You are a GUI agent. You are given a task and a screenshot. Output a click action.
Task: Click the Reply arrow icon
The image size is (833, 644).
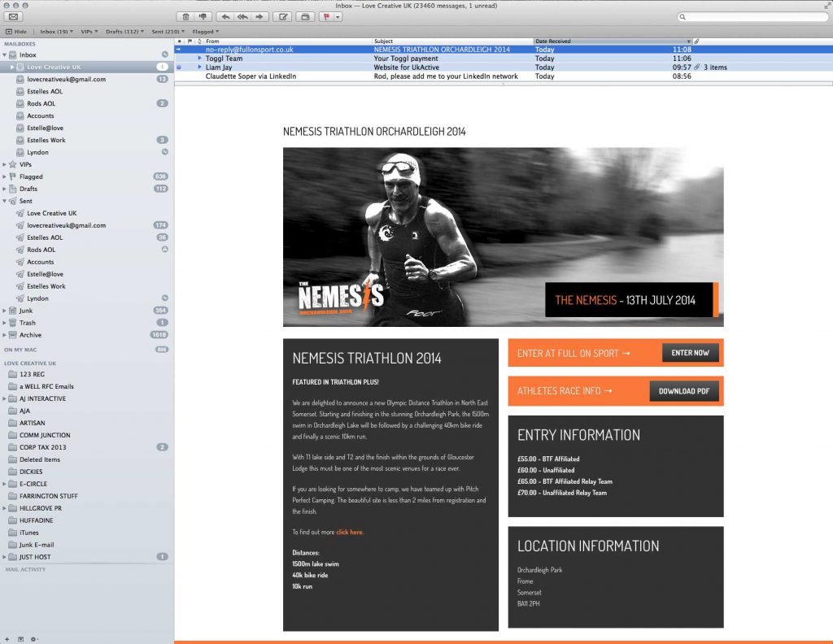coord(225,16)
